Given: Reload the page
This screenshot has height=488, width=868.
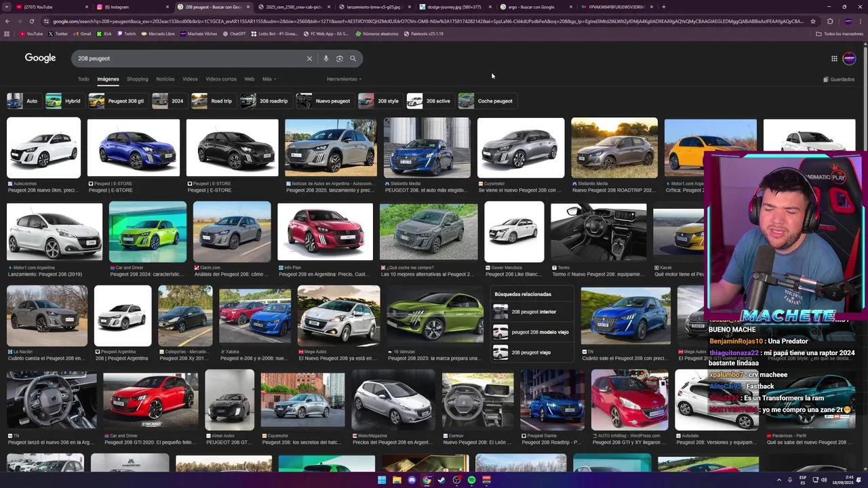Looking at the screenshot, I should [x=31, y=21].
